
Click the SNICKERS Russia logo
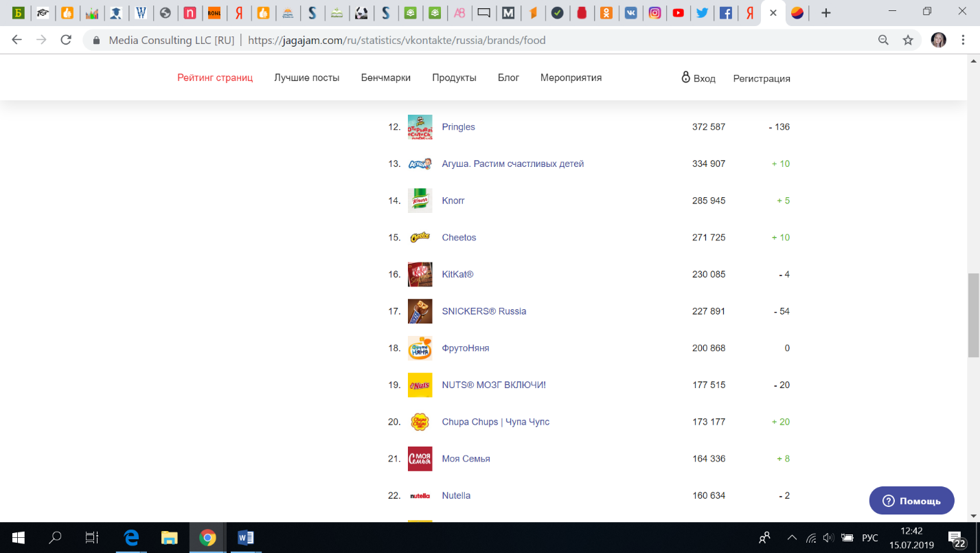pyautogui.click(x=420, y=311)
